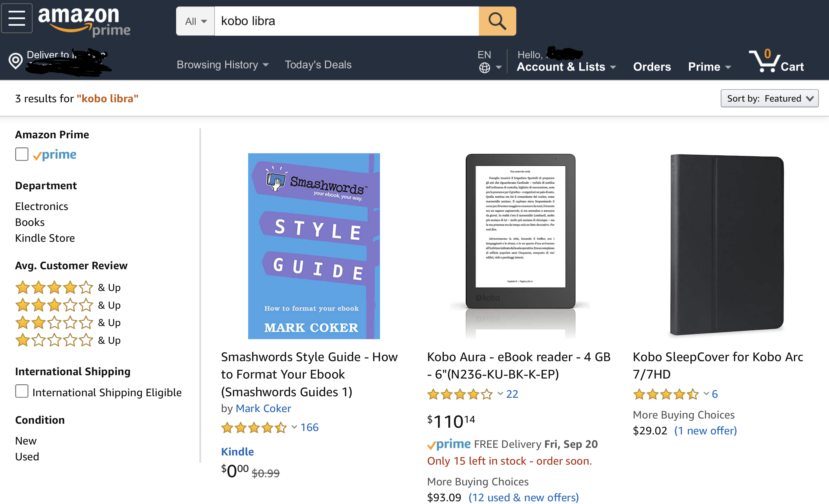Go to Orders page
The width and height of the screenshot is (829, 504).
click(652, 67)
